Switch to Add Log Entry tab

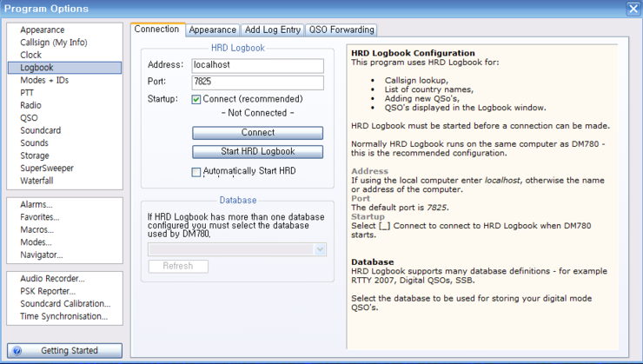(x=273, y=30)
